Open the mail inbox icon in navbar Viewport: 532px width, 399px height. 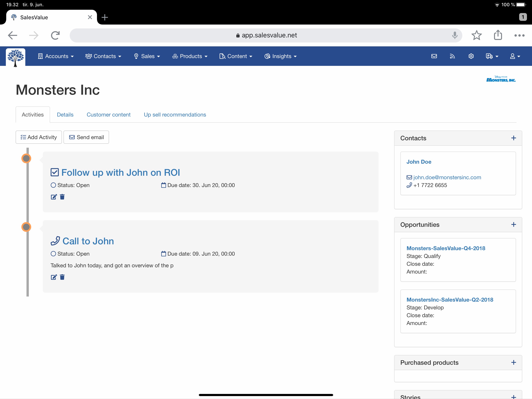pyautogui.click(x=434, y=56)
